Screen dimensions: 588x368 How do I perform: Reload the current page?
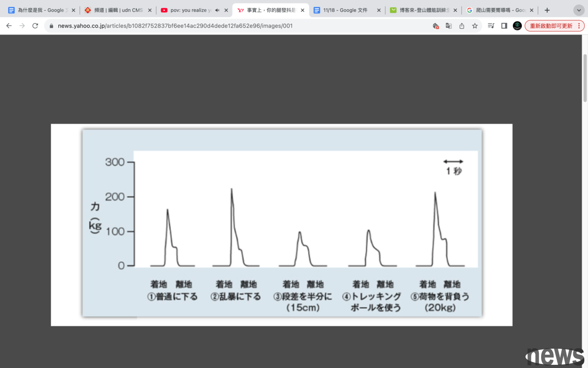(35, 26)
